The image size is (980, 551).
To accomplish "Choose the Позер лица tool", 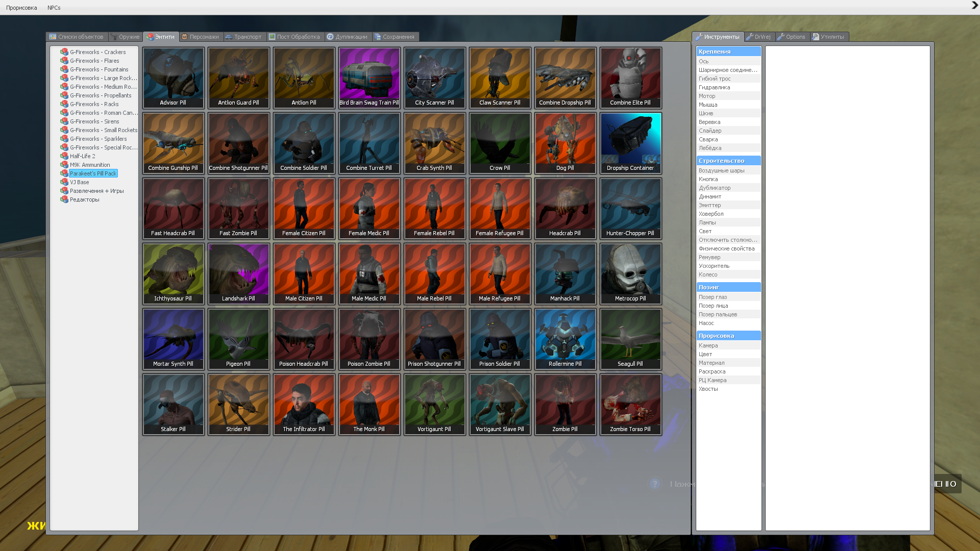I will [x=728, y=306].
